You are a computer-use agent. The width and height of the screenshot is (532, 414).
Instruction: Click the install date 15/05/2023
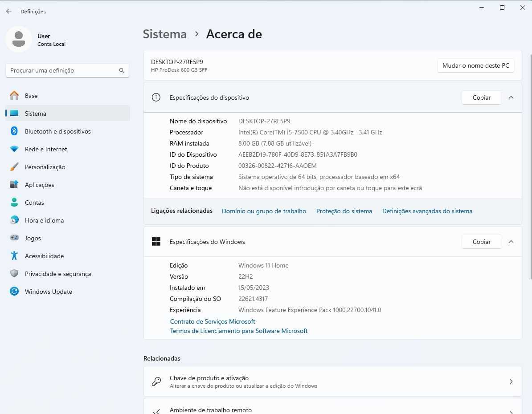coord(254,288)
